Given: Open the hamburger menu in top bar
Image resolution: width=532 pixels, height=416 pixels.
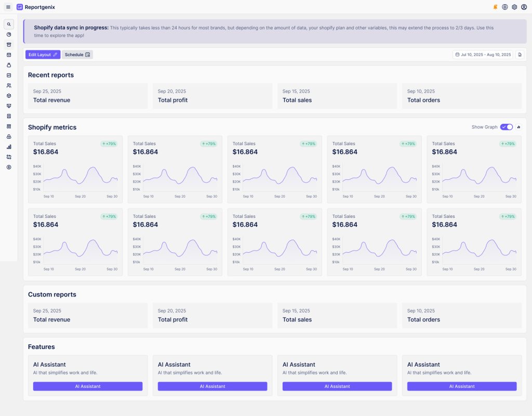Looking at the screenshot, I should point(8,7).
